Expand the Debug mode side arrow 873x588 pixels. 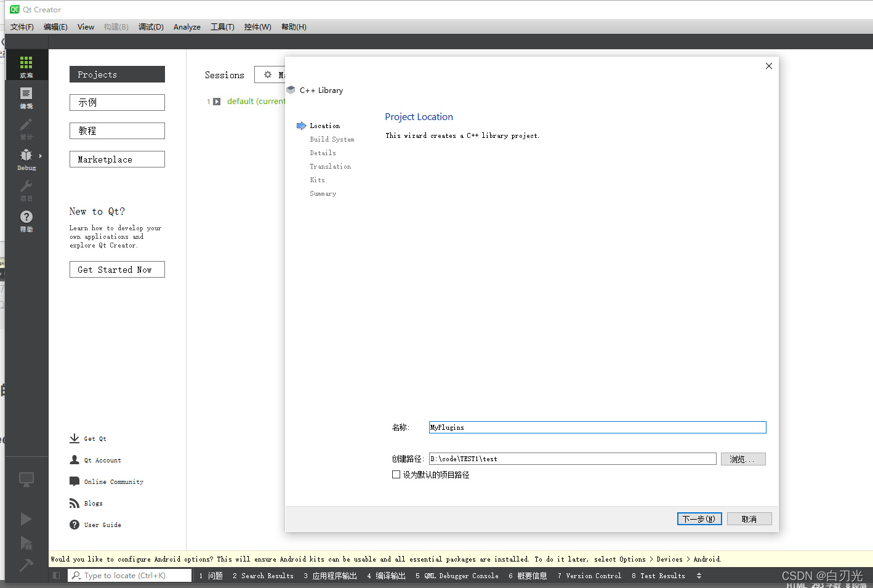[41, 156]
